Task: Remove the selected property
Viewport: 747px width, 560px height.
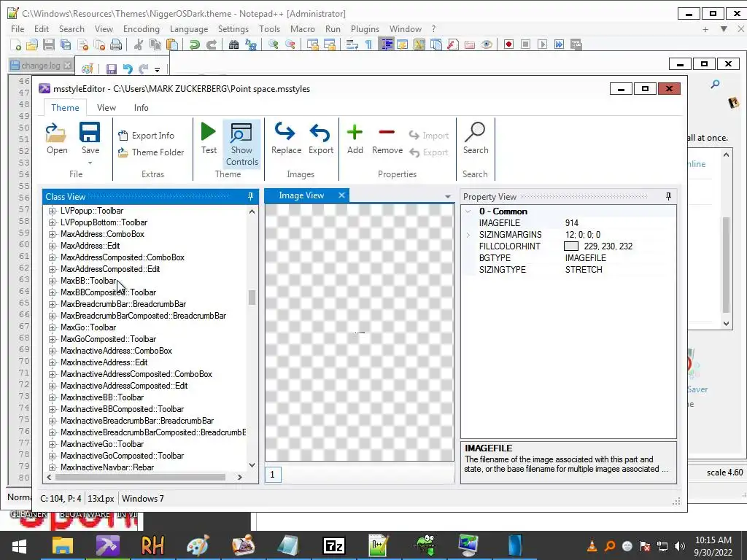Action: (387, 139)
